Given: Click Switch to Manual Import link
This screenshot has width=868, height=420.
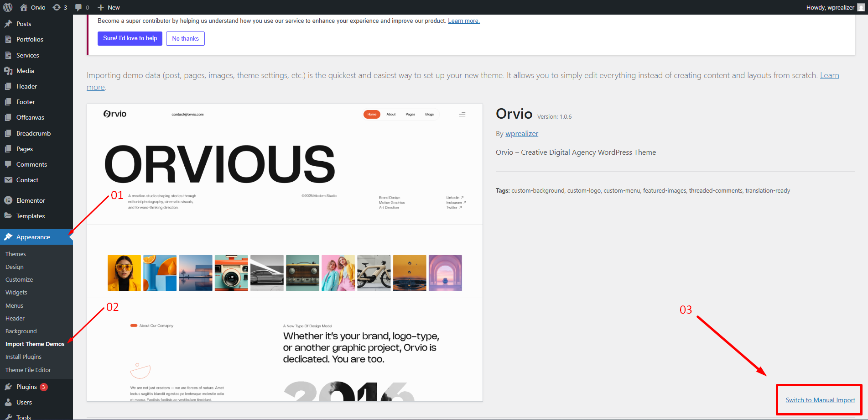Looking at the screenshot, I should [820, 400].
